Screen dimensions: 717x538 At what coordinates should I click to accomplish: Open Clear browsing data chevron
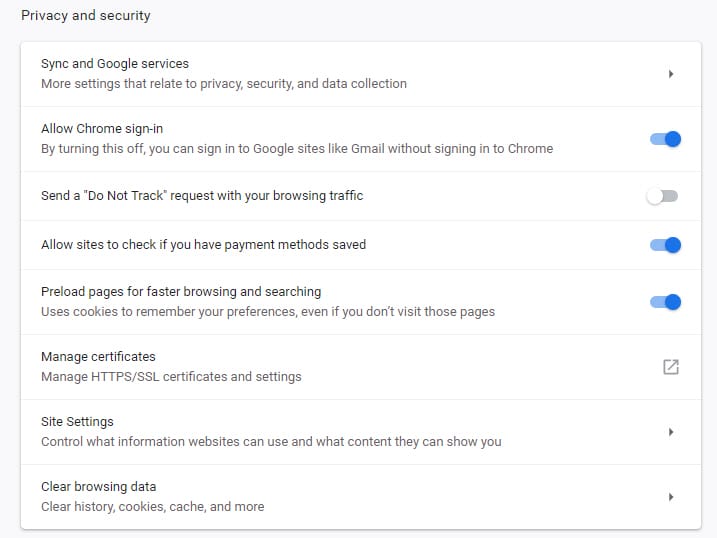tap(671, 497)
